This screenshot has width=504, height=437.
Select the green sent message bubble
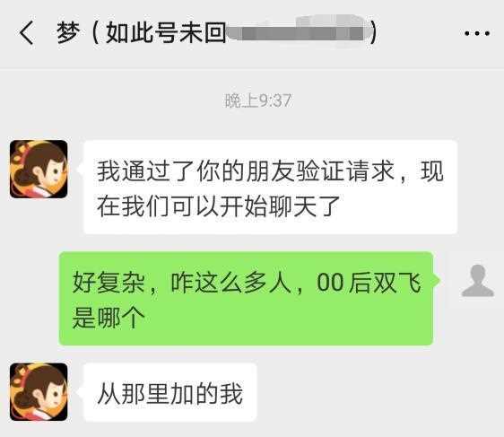tap(246, 299)
